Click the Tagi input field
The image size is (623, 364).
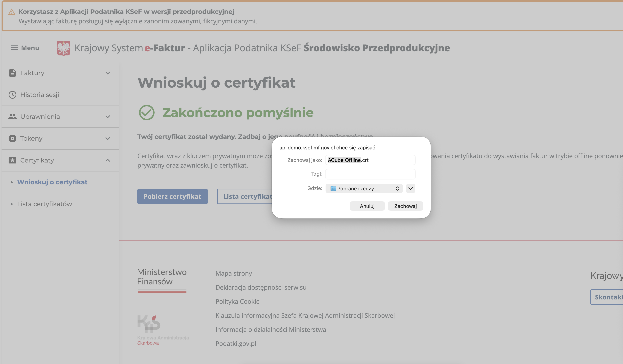(x=370, y=174)
